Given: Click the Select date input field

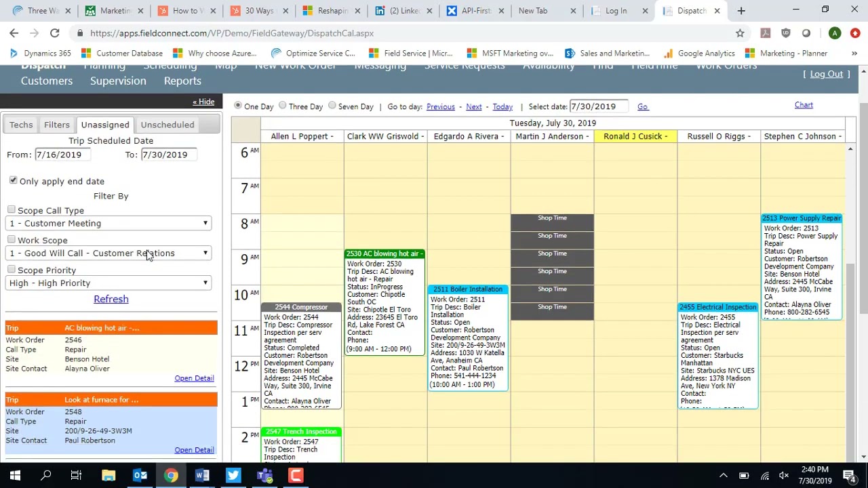Looking at the screenshot, I should (x=599, y=106).
